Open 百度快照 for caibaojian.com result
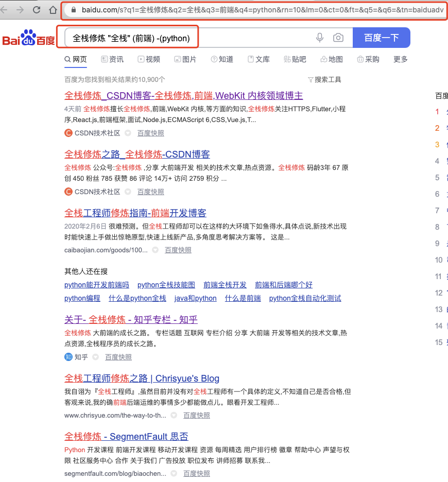 (x=178, y=250)
